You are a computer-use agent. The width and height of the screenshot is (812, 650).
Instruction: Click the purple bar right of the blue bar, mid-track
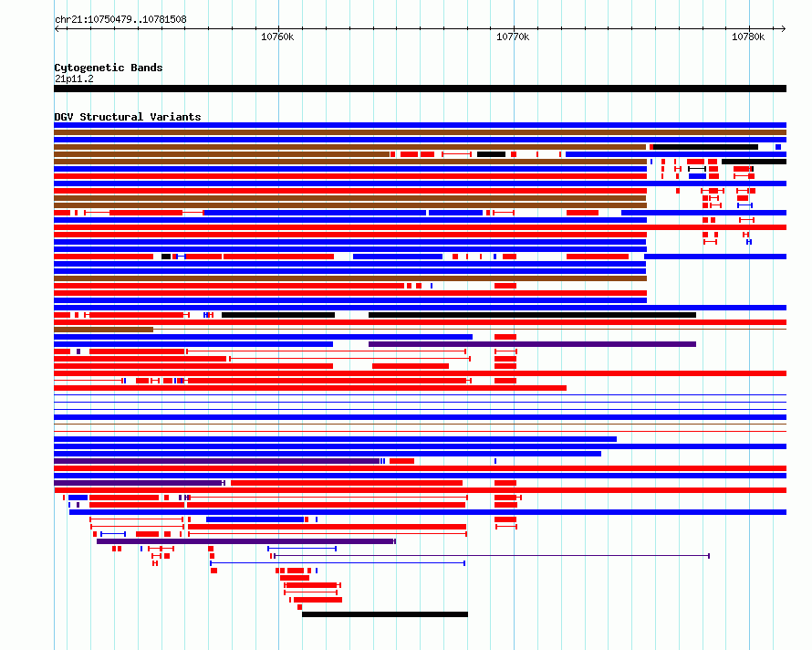[x=532, y=344]
